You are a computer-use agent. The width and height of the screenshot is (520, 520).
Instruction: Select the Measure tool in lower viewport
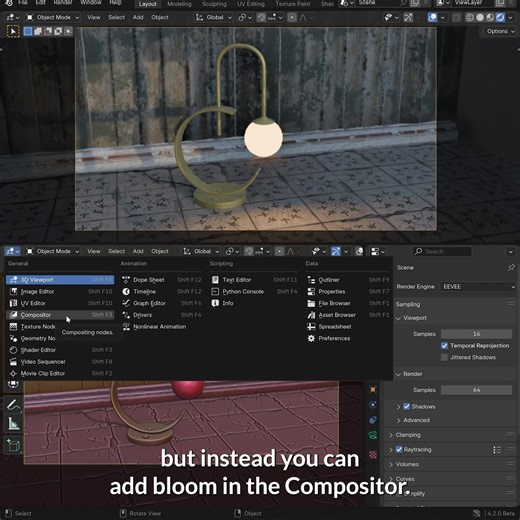click(13, 424)
